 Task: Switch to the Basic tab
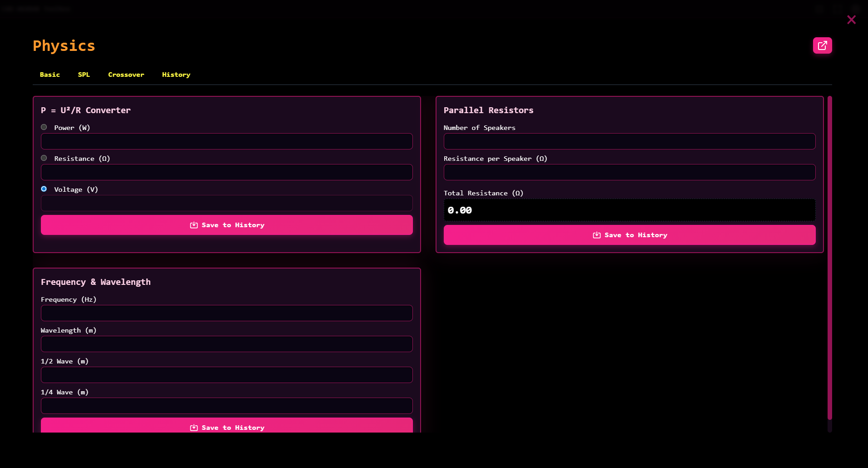point(50,75)
